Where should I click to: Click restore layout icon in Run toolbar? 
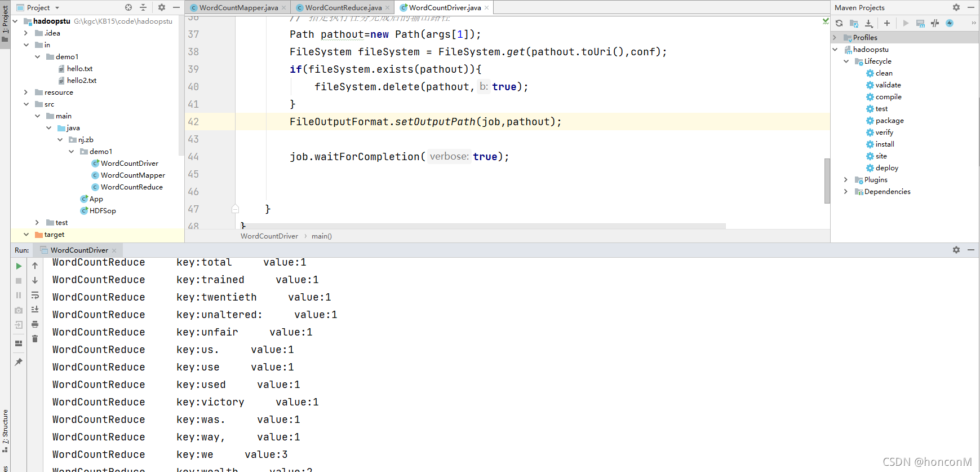point(19,343)
